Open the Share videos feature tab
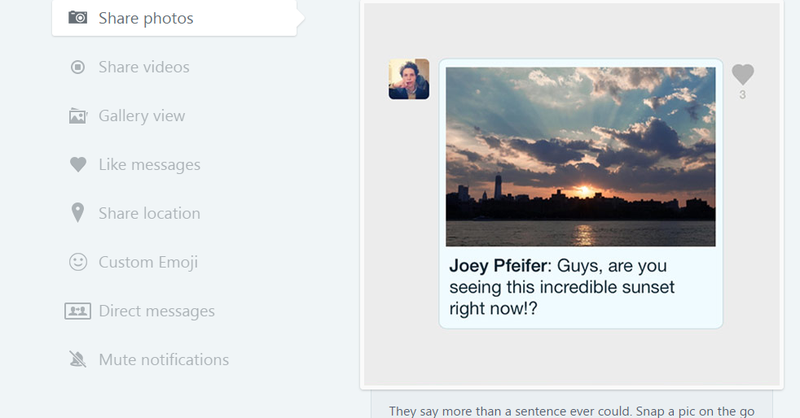800x418 pixels. pyautogui.click(x=144, y=67)
